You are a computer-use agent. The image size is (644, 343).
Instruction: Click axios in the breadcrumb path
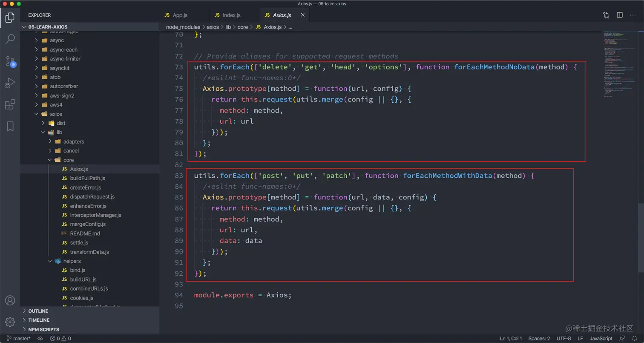pyautogui.click(x=213, y=27)
